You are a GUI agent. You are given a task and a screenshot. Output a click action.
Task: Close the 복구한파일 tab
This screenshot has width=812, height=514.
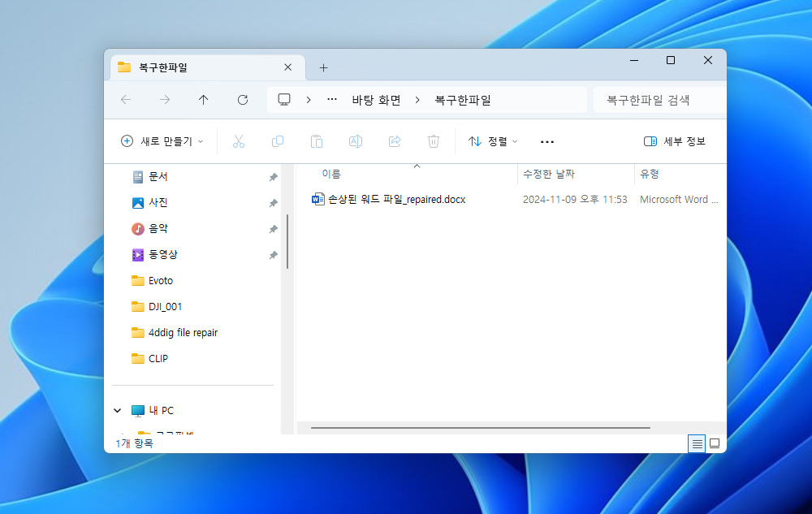(288, 67)
